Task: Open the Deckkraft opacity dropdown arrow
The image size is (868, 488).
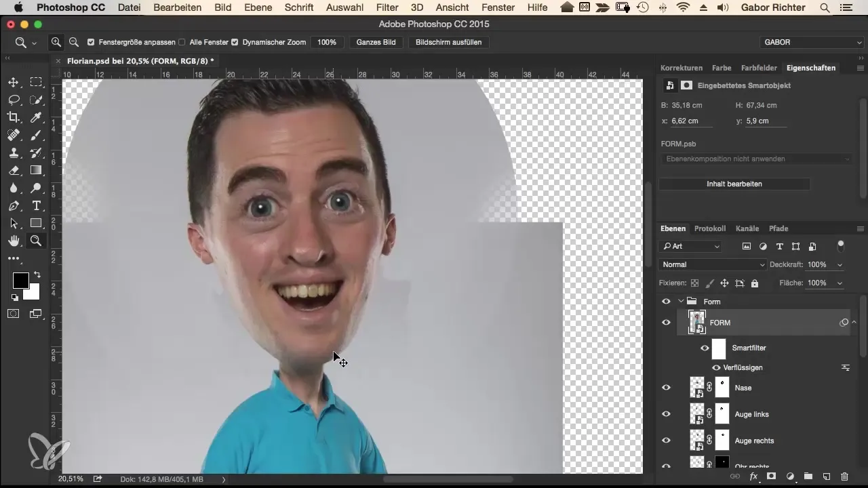Action: click(x=841, y=264)
